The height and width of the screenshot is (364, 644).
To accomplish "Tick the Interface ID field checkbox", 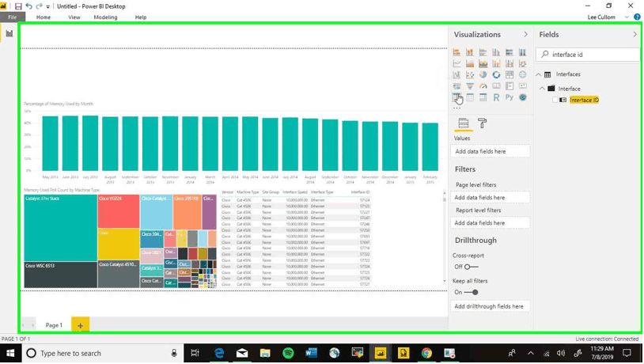I will click(555, 100).
